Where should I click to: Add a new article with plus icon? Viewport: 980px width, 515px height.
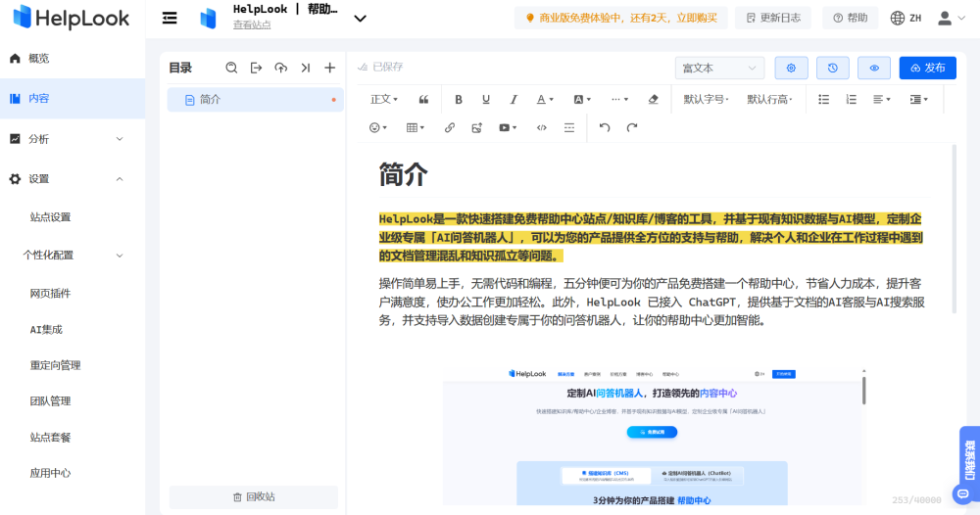pos(329,68)
